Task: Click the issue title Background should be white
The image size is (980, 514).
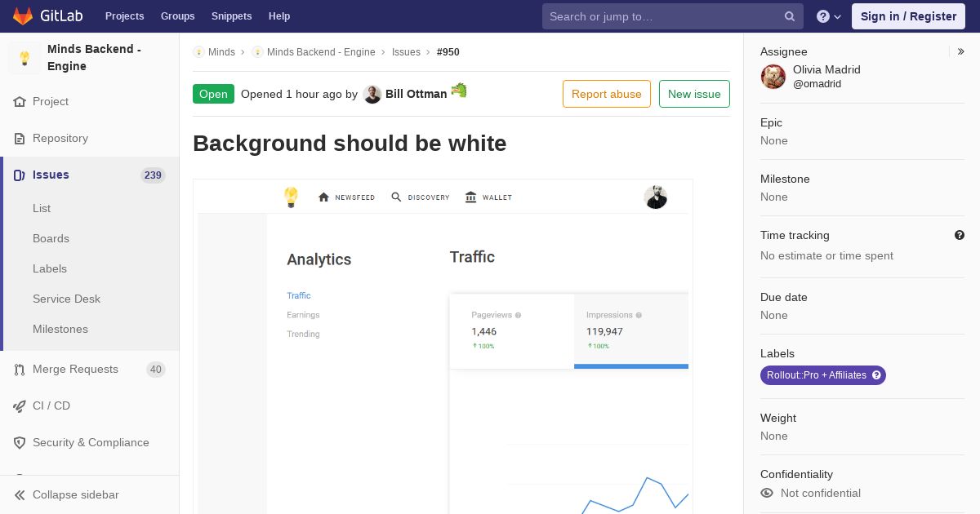Action: coord(350,144)
